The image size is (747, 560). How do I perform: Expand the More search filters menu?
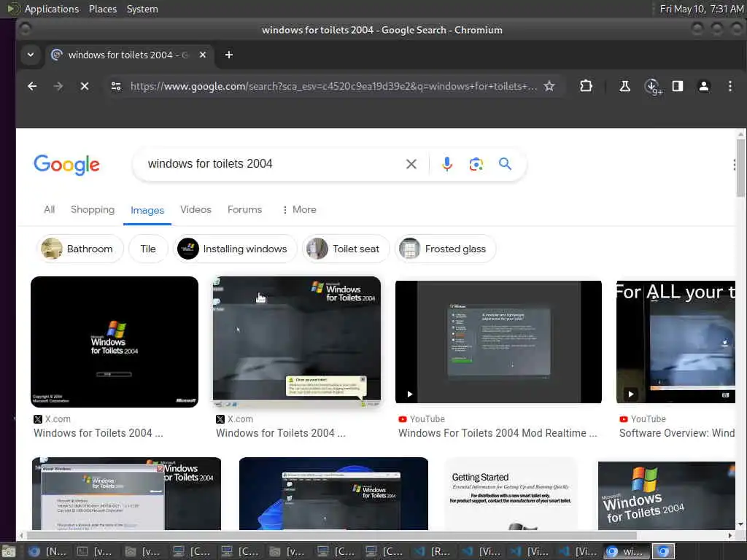click(299, 209)
